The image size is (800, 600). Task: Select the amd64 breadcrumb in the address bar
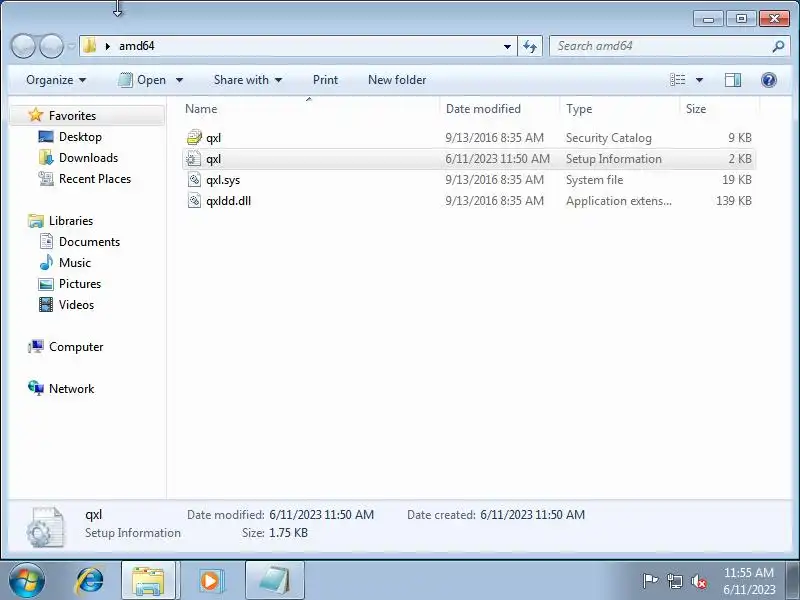click(137, 46)
